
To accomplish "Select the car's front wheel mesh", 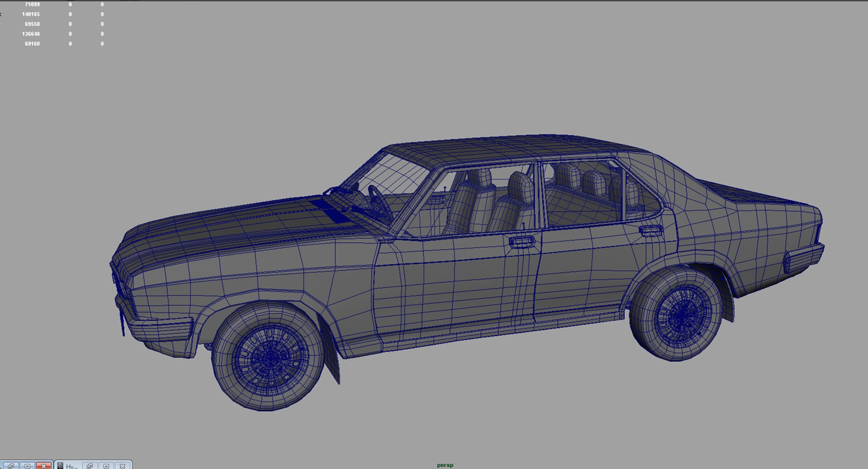I will pyautogui.click(x=268, y=356).
